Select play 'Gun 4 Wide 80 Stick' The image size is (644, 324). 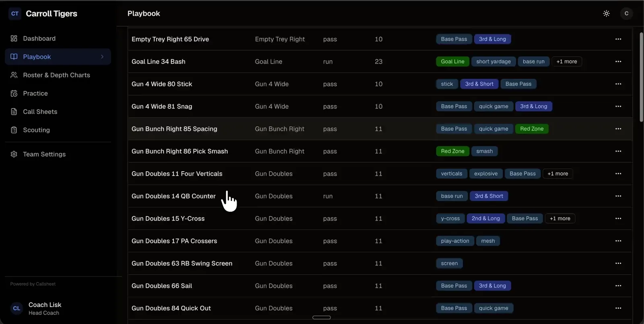click(x=162, y=84)
